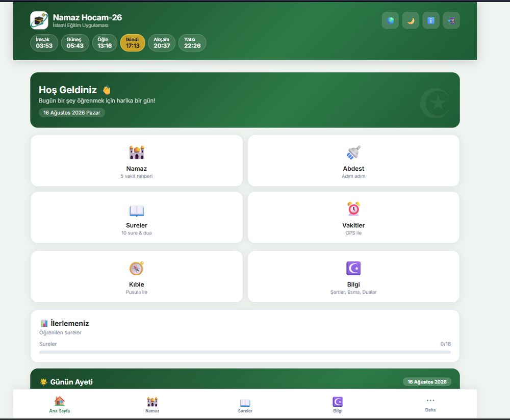Click the Kaaba app logo
This screenshot has width=510, height=420.
click(39, 20)
